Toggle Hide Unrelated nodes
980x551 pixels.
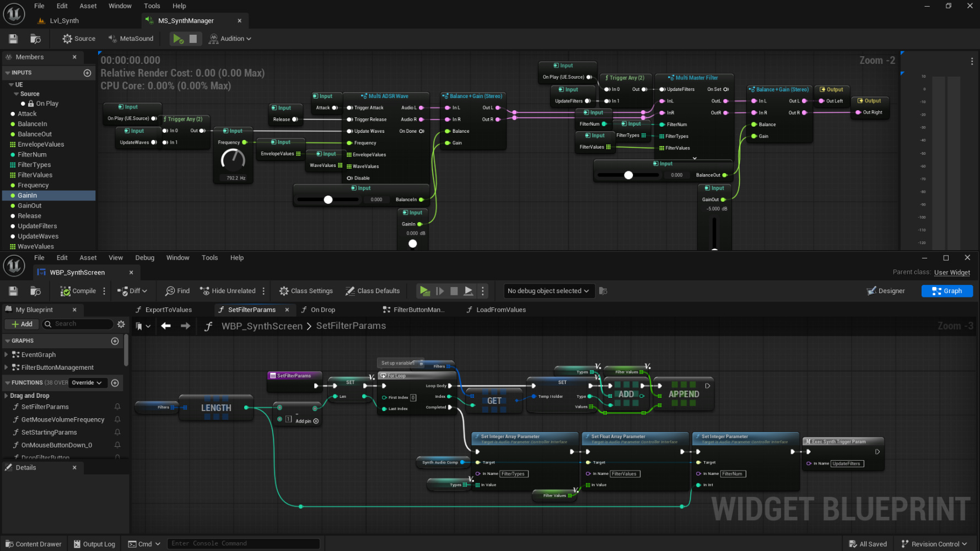pyautogui.click(x=228, y=291)
